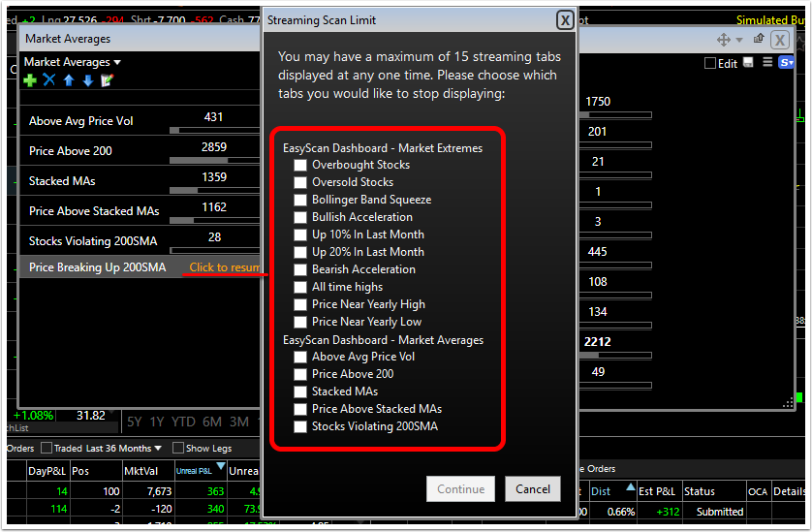
Task: Check Price Near Yearly Low
Action: click(300, 323)
